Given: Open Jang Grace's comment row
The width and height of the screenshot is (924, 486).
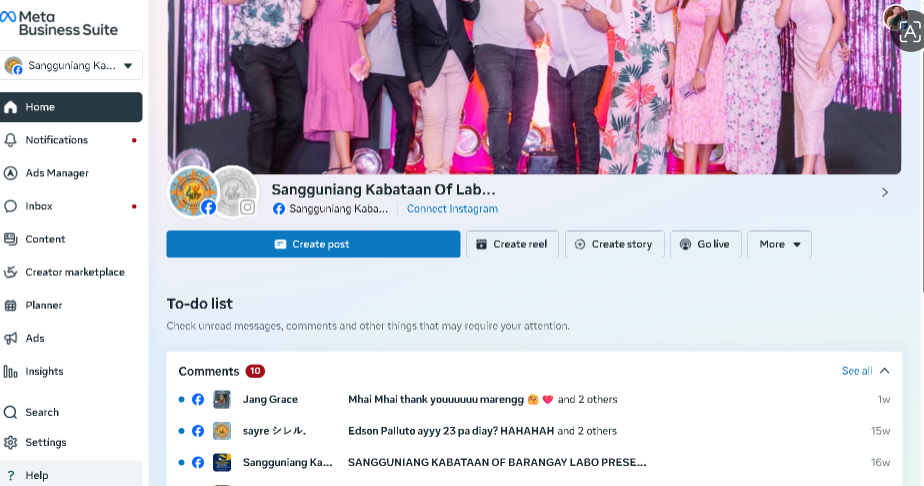Looking at the screenshot, I should pyautogui.click(x=534, y=399).
